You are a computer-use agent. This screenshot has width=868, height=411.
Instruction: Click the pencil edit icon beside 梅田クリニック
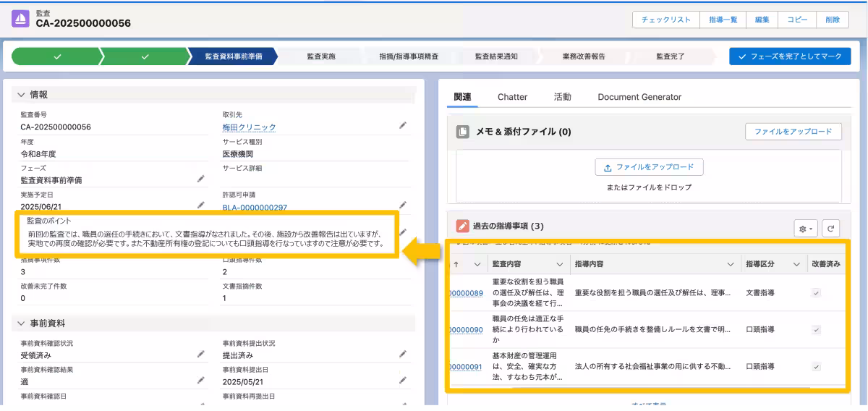403,126
